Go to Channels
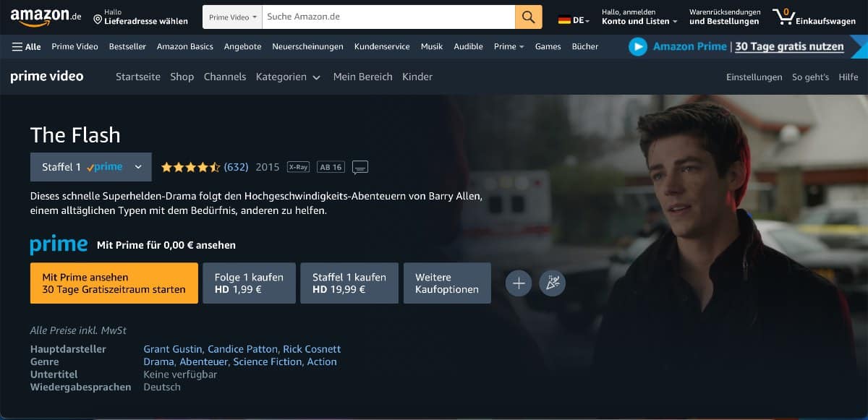Image resolution: width=868 pixels, height=420 pixels. click(x=225, y=77)
